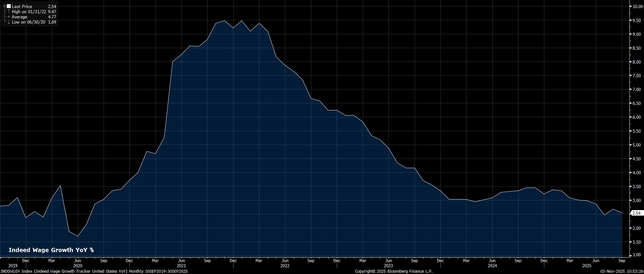Click the 5.00 label on the price axis
This screenshot has height=274, width=644.
coord(636,145)
